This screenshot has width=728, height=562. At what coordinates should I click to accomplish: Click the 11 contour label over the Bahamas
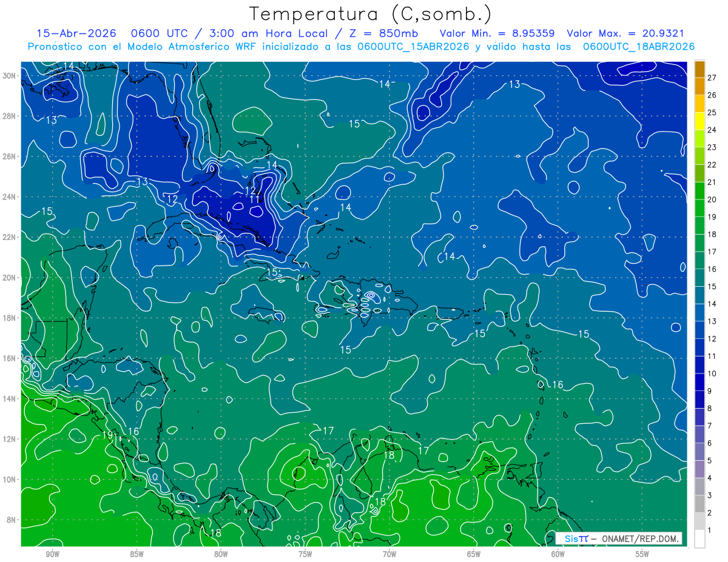coord(255,199)
